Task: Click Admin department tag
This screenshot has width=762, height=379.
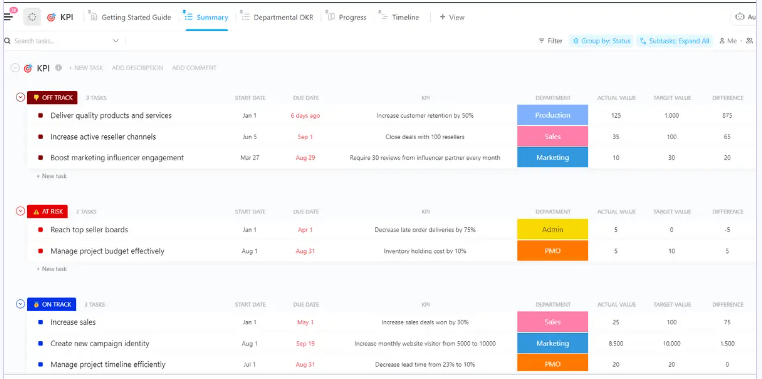Action: [x=553, y=229]
